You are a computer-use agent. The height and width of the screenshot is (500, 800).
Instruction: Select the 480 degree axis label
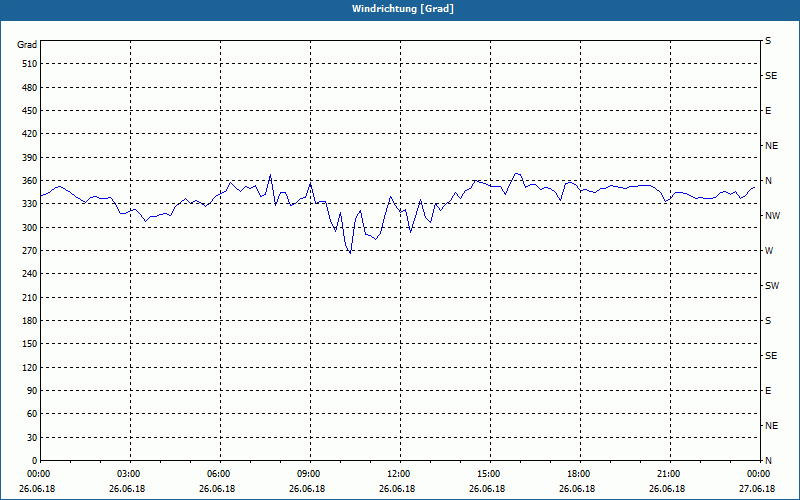pos(30,87)
